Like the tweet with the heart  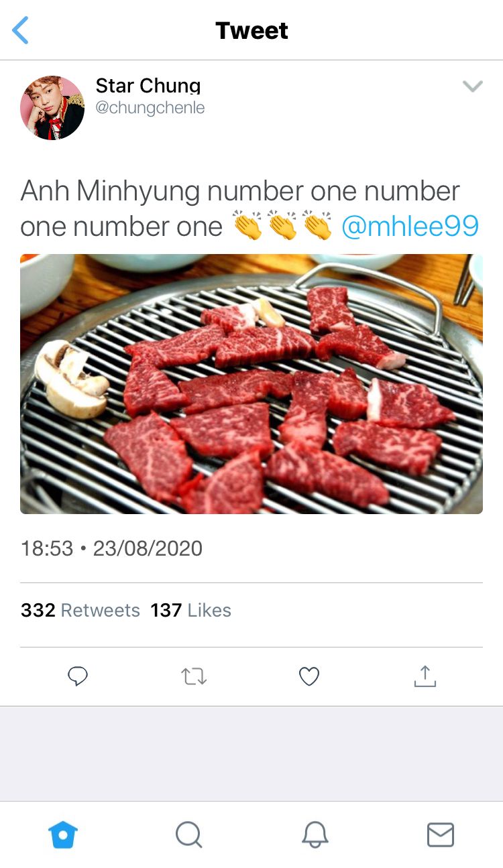309,676
